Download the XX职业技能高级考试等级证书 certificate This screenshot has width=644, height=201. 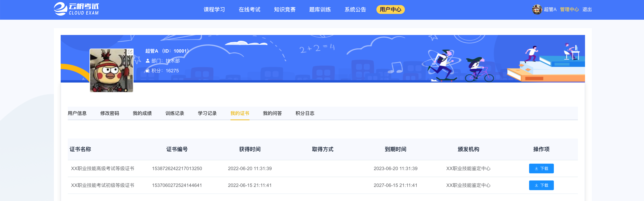[x=541, y=168]
